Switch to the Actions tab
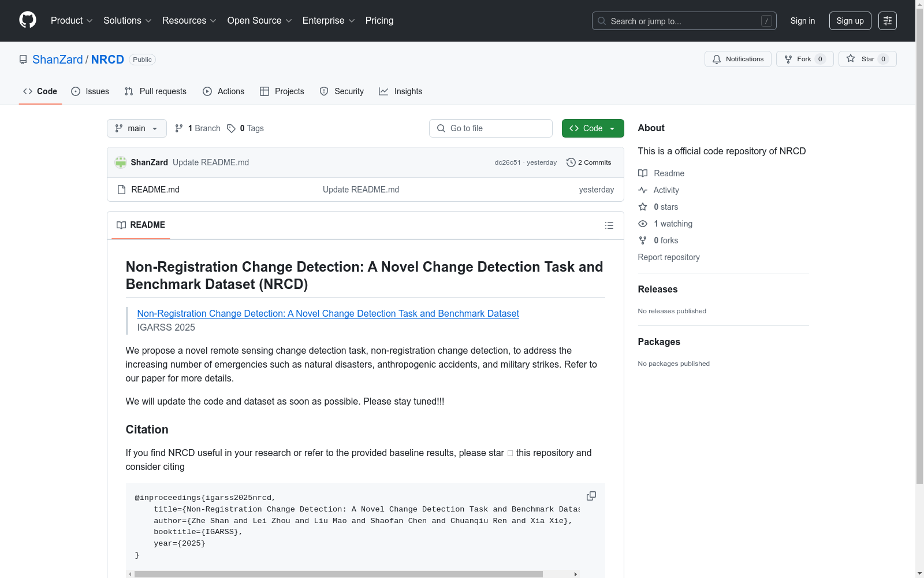The image size is (924, 578). 223,91
